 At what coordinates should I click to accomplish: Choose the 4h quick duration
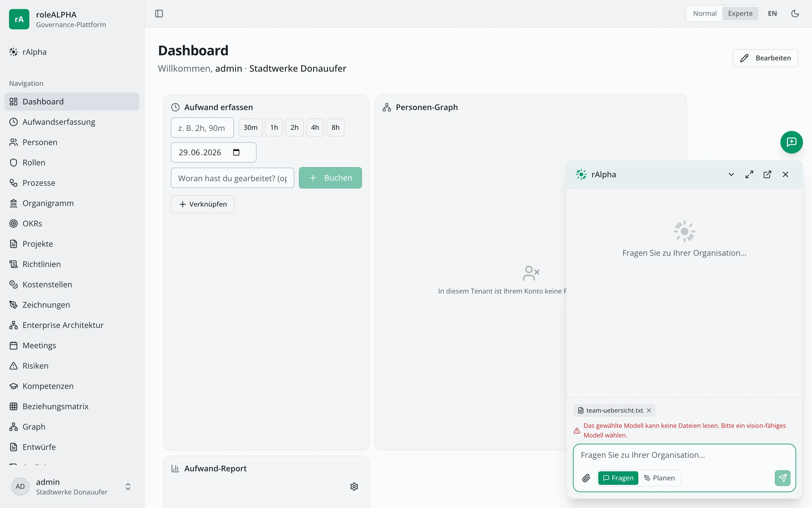point(315,127)
